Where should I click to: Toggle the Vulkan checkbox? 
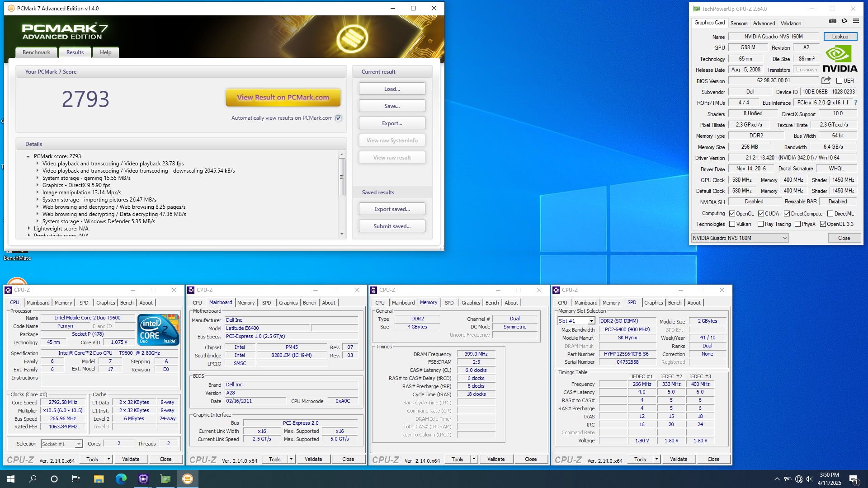(x=732, y=224)
